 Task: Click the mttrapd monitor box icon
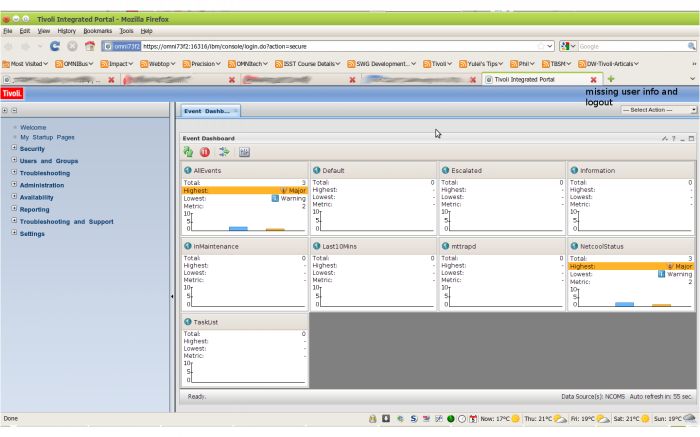tap(446, 246)
